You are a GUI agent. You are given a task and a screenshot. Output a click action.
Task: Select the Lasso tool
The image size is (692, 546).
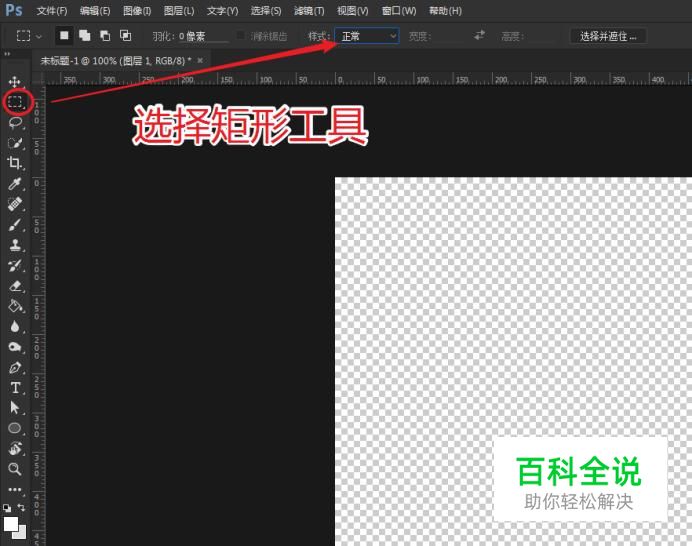pos(15,123)
